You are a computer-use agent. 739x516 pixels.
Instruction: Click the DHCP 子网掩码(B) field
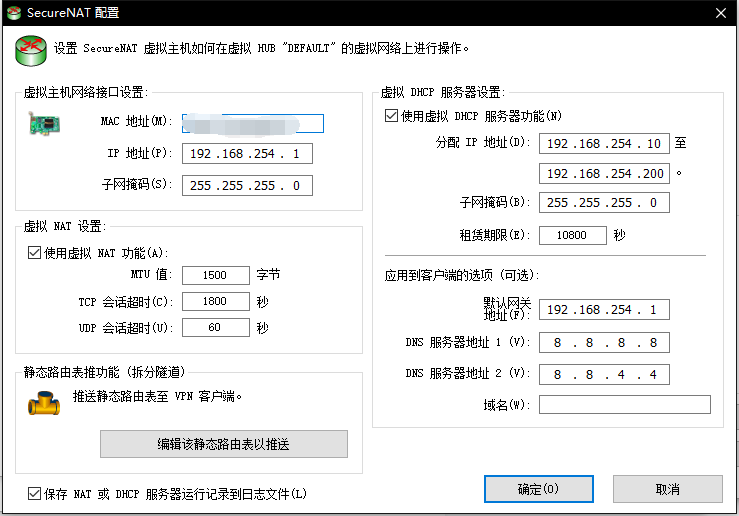click(604, 203)
